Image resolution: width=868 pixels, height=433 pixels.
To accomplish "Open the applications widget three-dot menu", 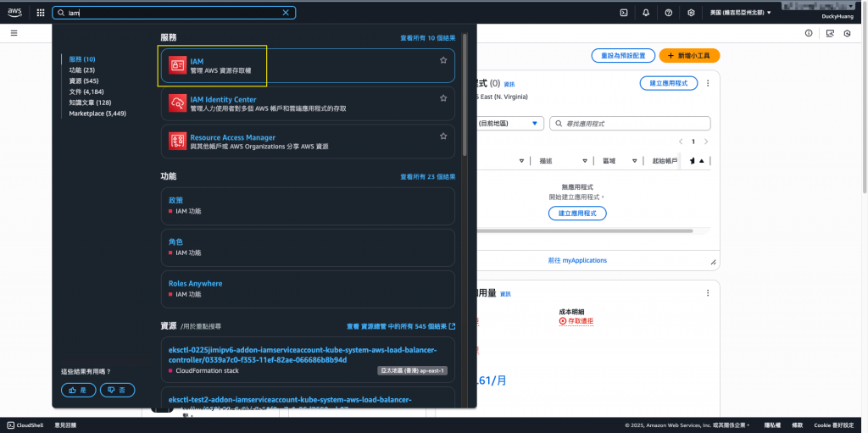I will tap(708, 83).
